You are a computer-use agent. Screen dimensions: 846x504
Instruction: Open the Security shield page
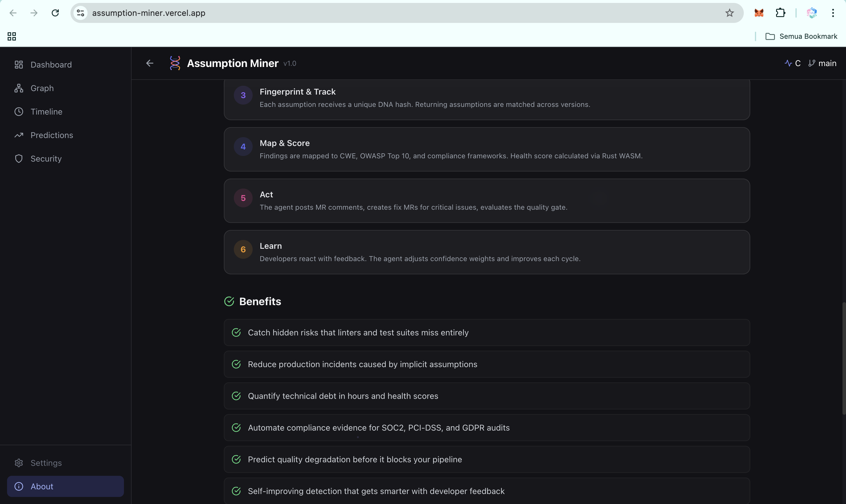point(46,159)
